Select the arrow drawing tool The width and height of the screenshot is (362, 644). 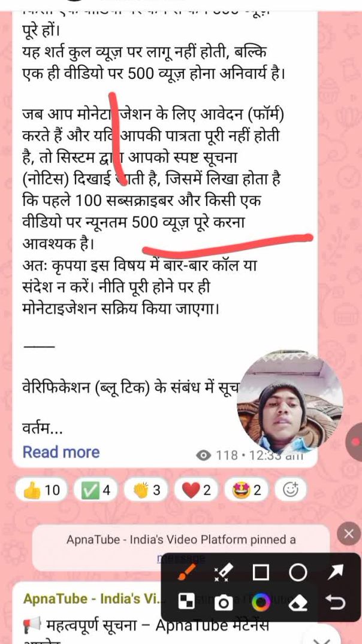click(335, 572)
